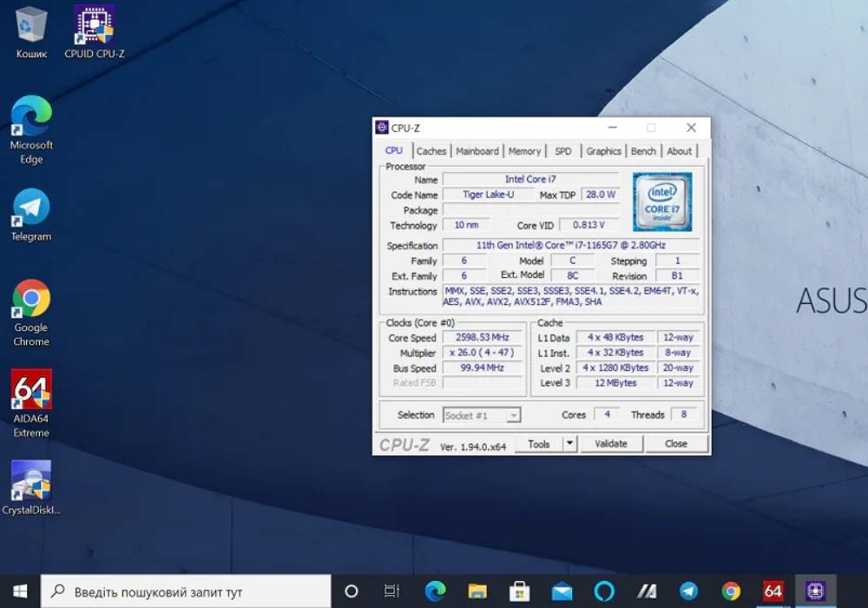The height and width of the screenshot is (608, 868).
Task: Click the Tools button
Action: pos(539,444)
